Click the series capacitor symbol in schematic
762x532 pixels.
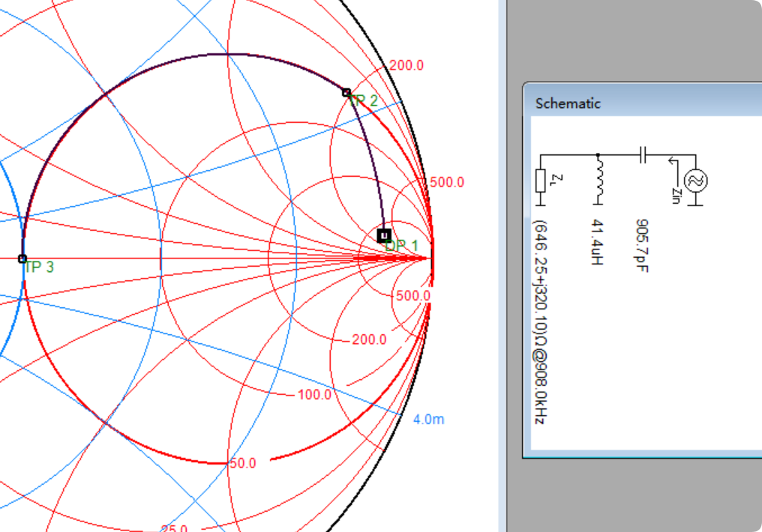click(x=643, y=155)
